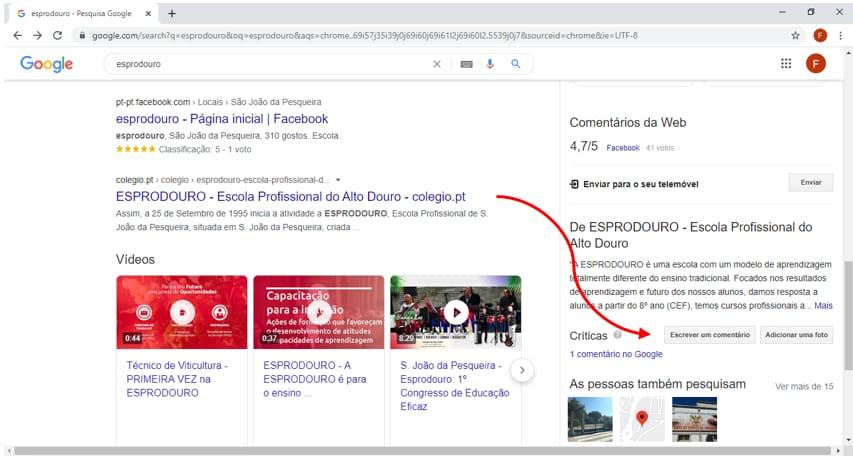Open the Google apps grid icon
This screenshot has width=853, height=456.
pos(786,64)
